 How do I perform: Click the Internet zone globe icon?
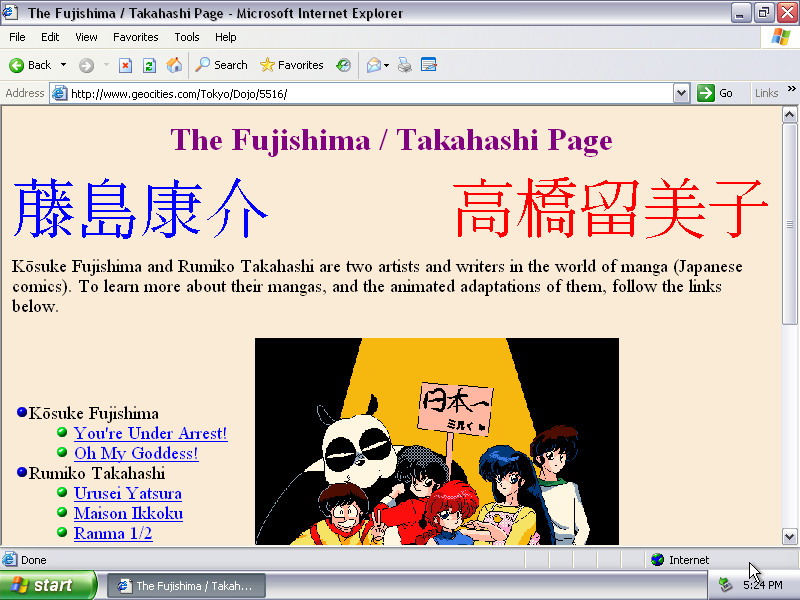point(658,560)
